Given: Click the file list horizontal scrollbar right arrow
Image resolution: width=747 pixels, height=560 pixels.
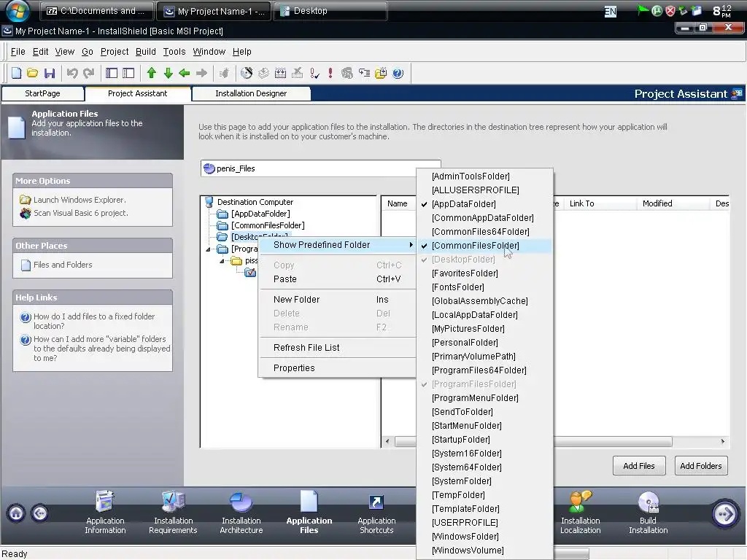Looking at the screenshot, I should pos(723,441).
